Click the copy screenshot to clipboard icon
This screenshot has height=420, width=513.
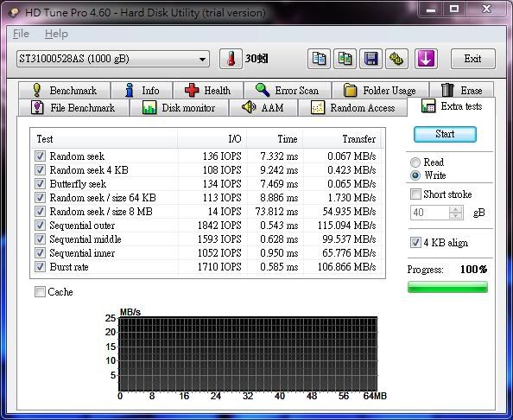345,59
